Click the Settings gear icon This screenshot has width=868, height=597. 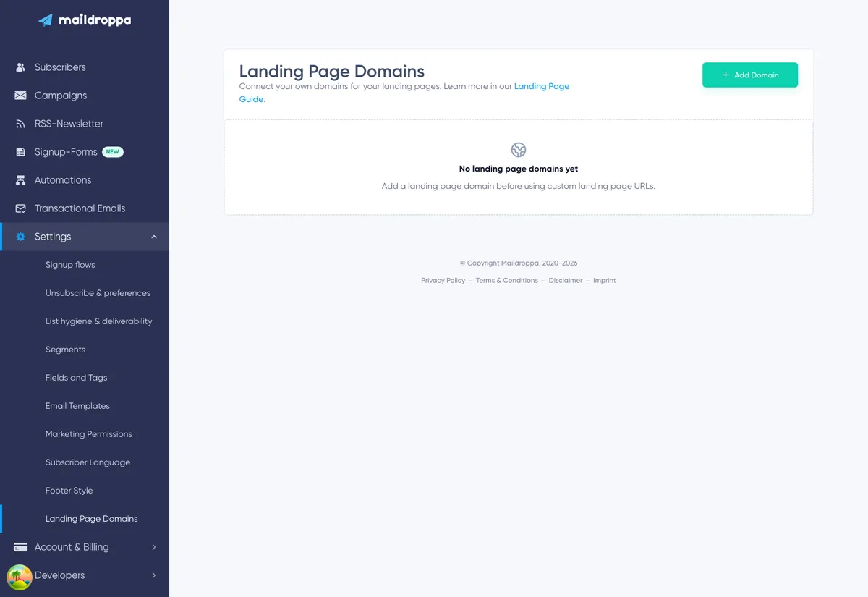[x=20, y=237]
